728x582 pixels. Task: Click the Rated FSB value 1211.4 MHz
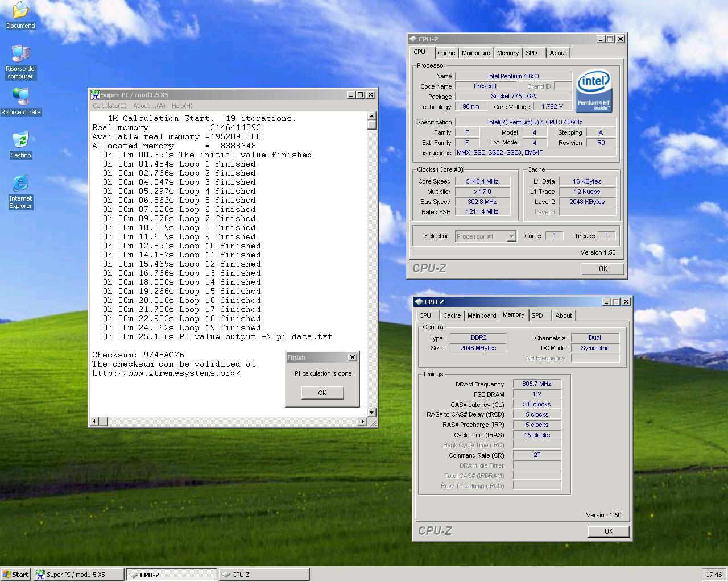(482, 211)
